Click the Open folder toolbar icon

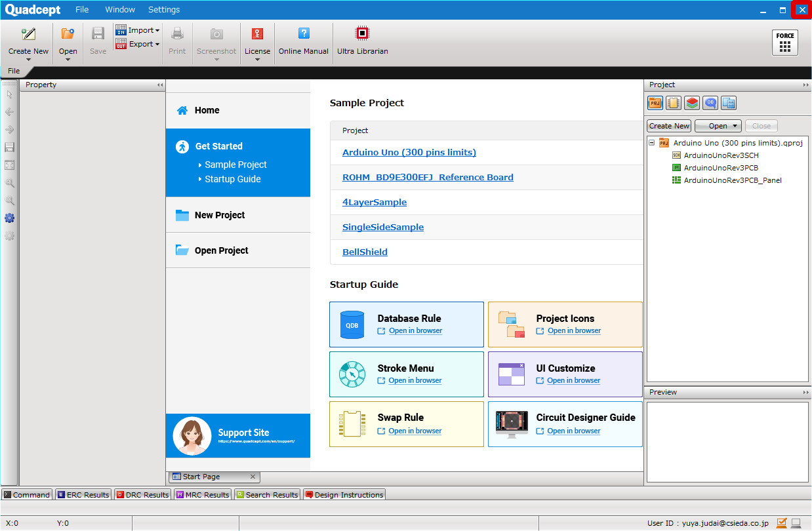pyautogui.click(x=68, y=34)
